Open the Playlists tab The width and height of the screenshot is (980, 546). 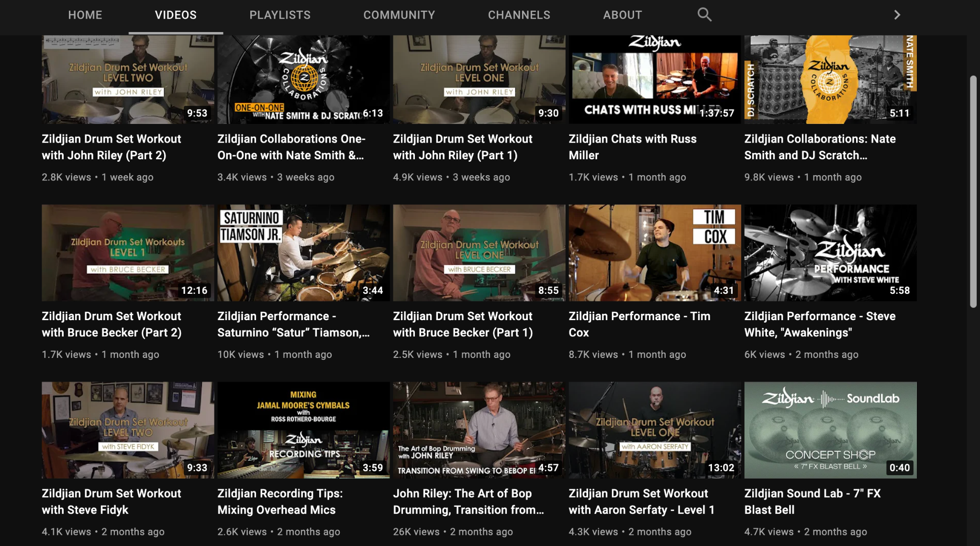279,15
